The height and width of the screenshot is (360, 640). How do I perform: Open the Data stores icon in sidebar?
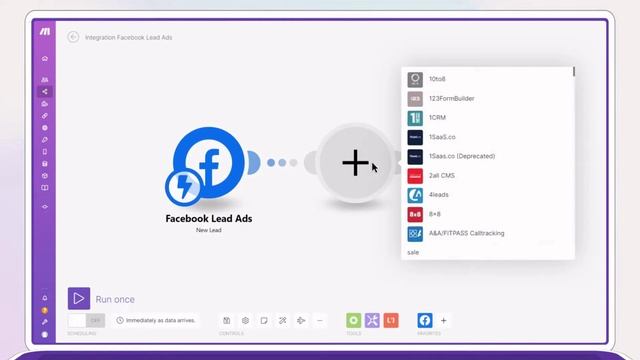tap(45, 164)
